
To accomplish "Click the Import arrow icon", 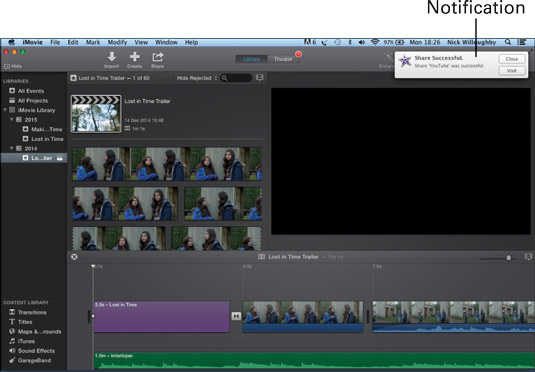I will (112, 57).
